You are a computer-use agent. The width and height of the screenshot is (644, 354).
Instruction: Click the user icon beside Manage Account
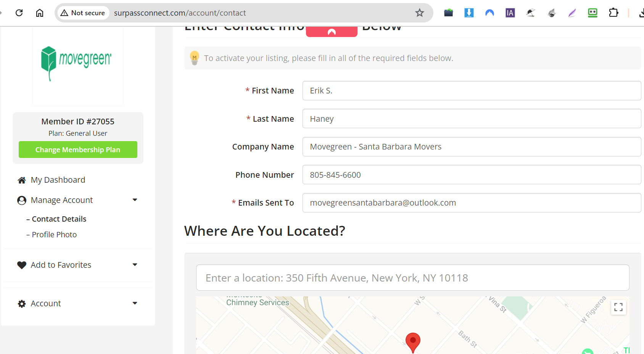point(22,200)
